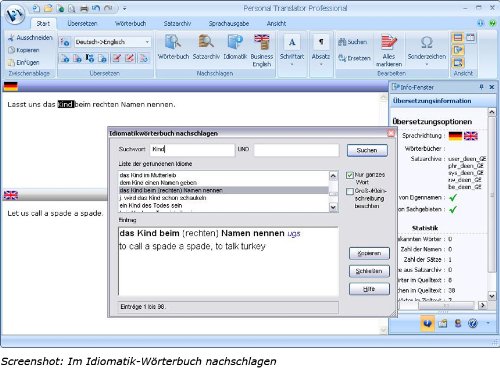This screenshot has height=376, width=500.
Task: Open the Wörterbuch lookup tool
Action: 173,47
